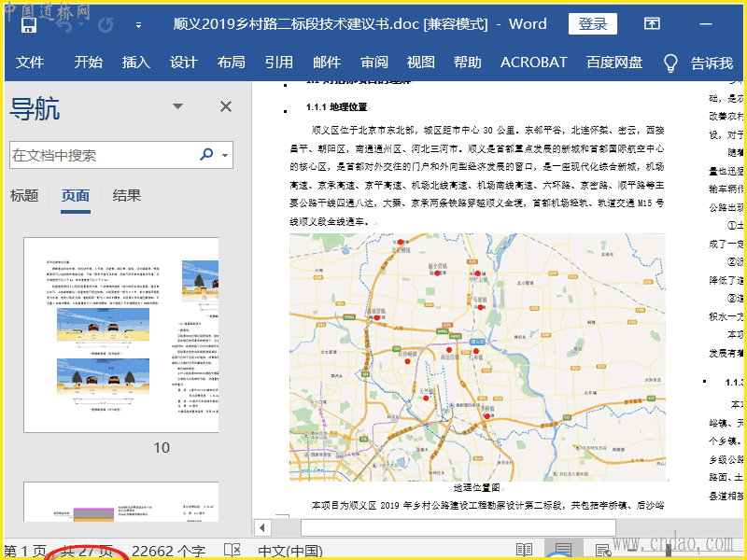This screenshot has width=747, height=560.
Task: Click the proofing check icon in status bar
Action: (x=232, y=551)
